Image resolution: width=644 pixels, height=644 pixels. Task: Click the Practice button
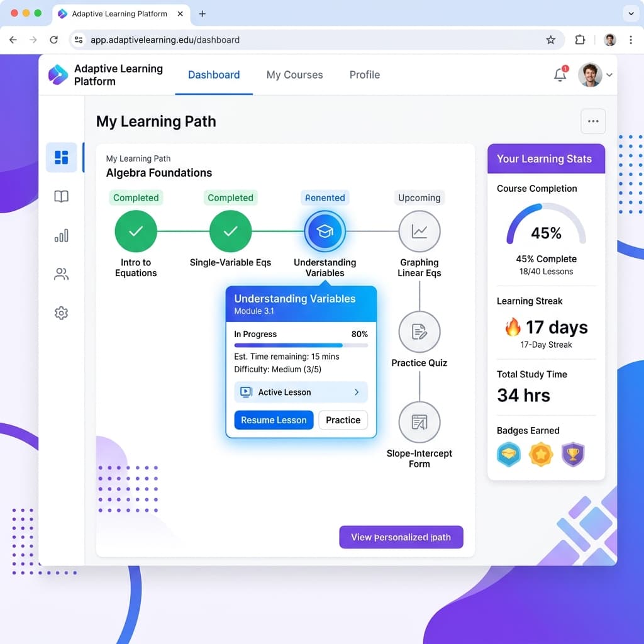click(x=343, y=420)
